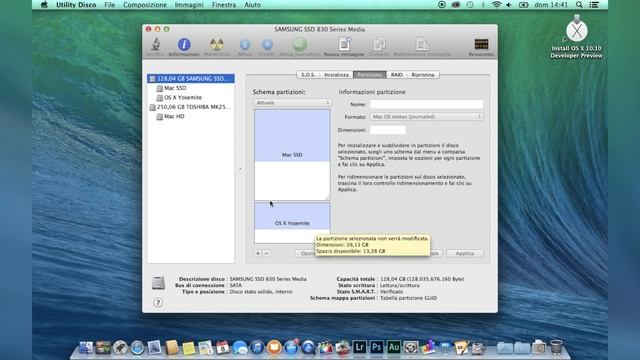This screenshot has height=360, width=640.
Task: Select the OS X Yosemite partition block
Action: (x=292, y=223)
